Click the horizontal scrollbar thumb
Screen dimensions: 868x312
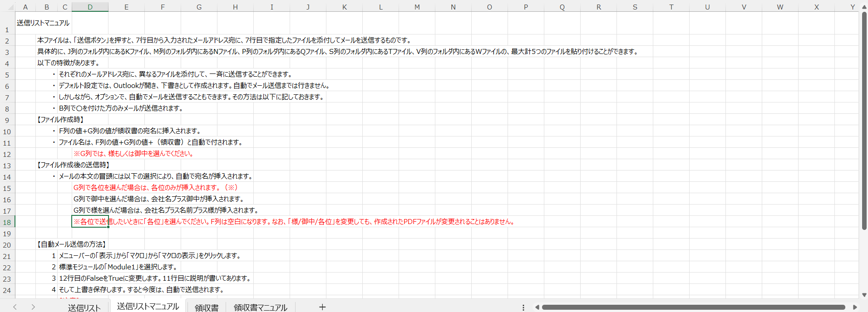[693, 307]
